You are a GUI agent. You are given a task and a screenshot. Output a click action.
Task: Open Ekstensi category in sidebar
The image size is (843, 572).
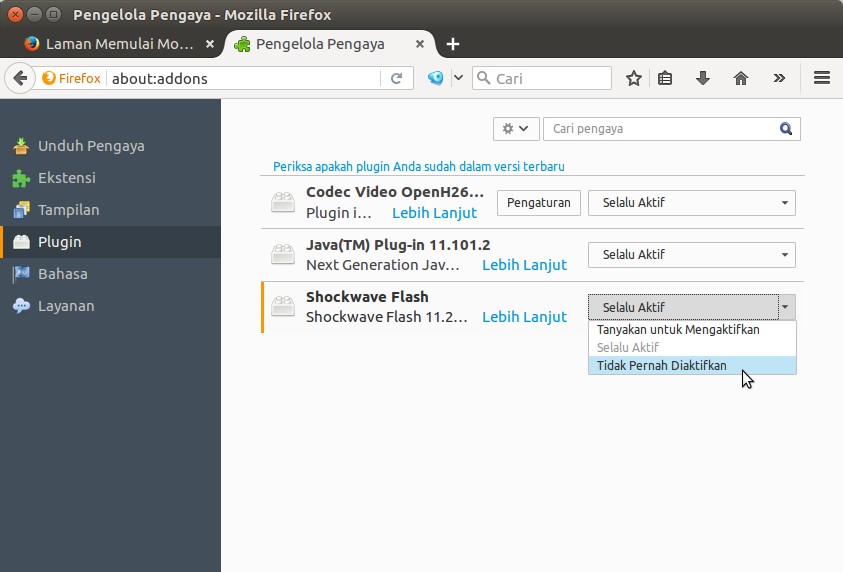(x=110, y=178)
